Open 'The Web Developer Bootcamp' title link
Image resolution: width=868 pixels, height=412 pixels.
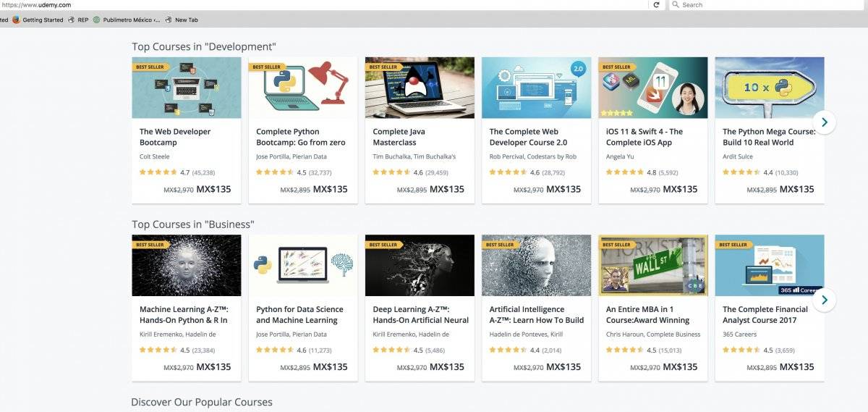click(175, 137)
